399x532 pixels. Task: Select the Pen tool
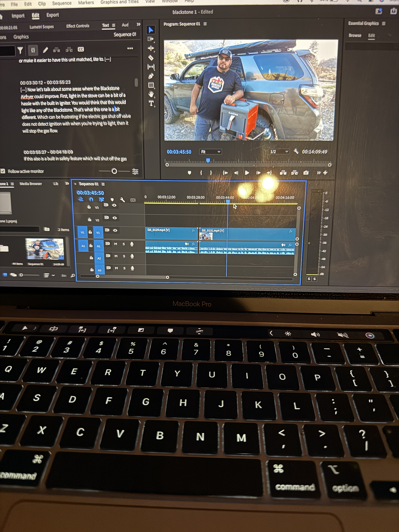tap(151, 76)
